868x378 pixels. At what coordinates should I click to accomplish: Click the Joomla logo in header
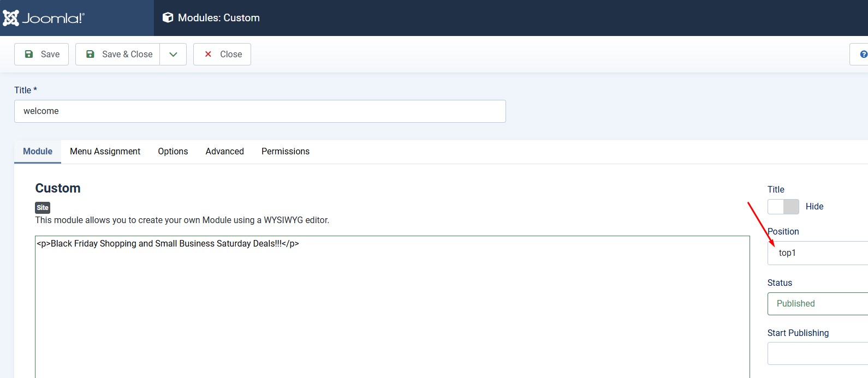tap(44, 18)
